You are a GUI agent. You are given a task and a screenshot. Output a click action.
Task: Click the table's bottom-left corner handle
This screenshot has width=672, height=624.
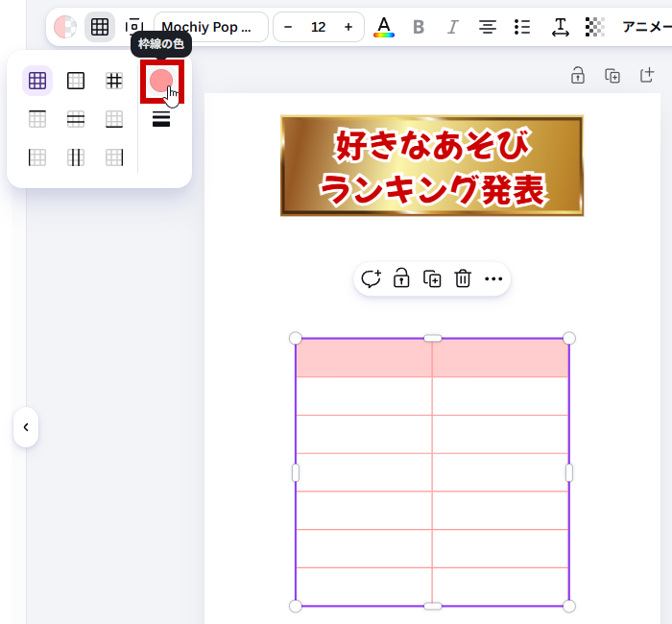point(296,606)
